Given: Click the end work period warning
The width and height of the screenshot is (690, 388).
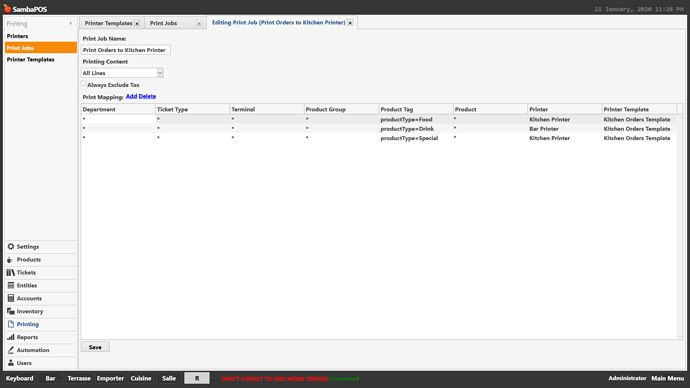Looking at the screenshot, I should pyautogui.click(x=275, y=378).
